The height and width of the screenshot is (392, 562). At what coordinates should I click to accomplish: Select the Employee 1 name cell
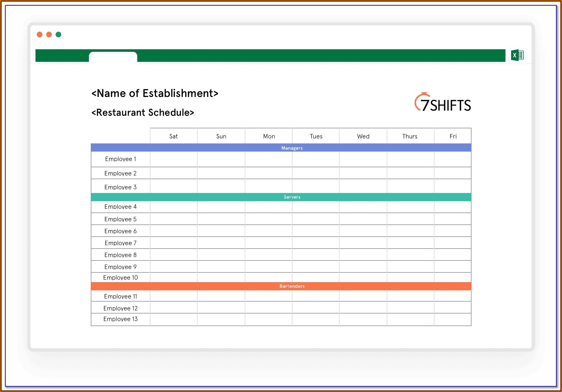point(121,159)
